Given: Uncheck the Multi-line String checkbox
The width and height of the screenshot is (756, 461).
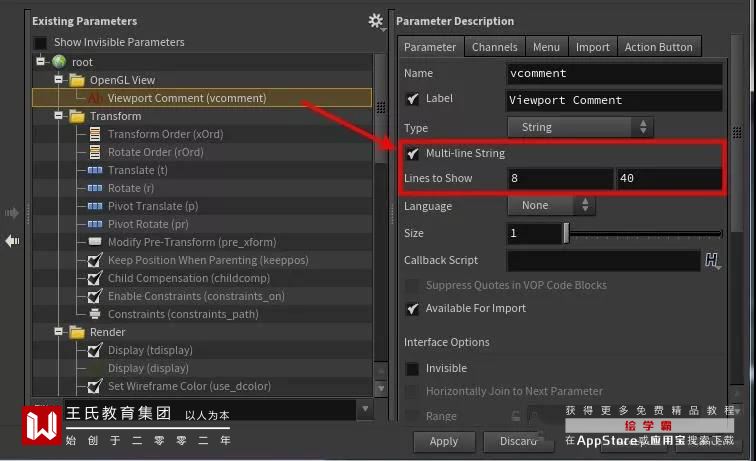Looking at the screenshot, I should click(x=413, y=153).
